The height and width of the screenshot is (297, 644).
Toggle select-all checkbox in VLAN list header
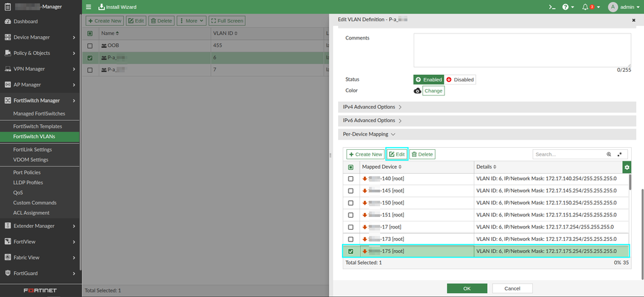(90, 34)
